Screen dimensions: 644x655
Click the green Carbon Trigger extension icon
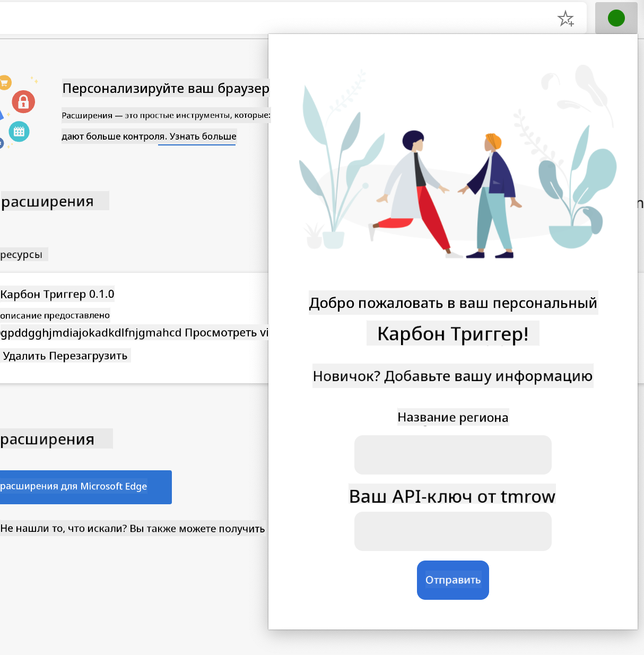click(616, 19)
